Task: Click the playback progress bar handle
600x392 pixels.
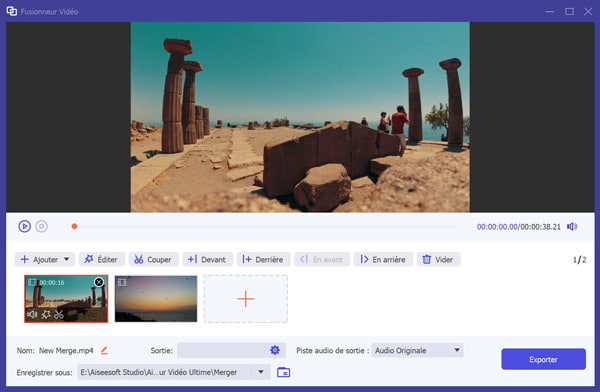Action: pyautogui.click(x=75, y=226)
